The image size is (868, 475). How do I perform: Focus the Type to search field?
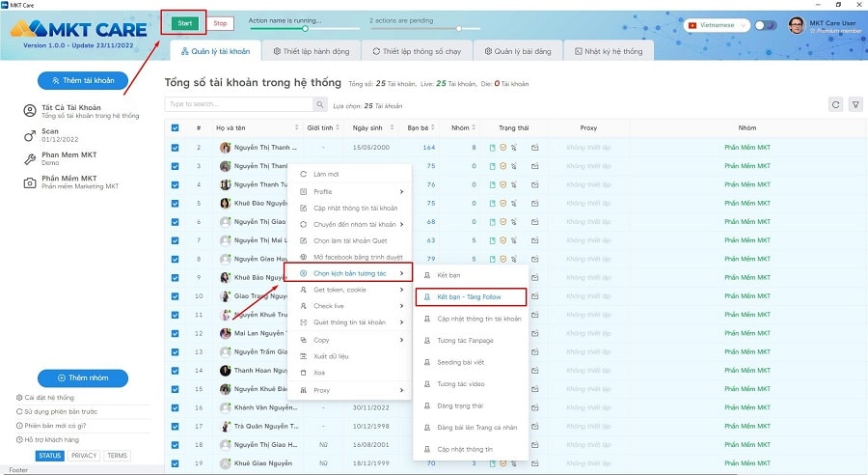[x=239, y=104]
